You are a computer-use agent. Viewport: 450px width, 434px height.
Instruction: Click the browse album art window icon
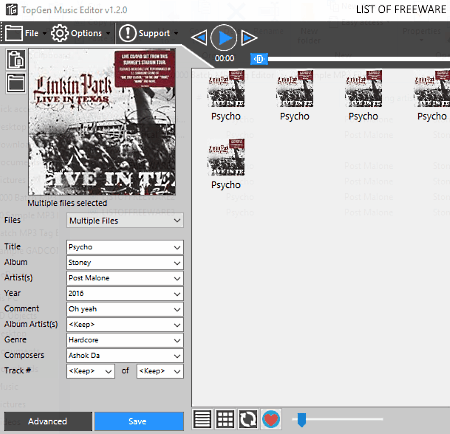click(x=16, y=83)
